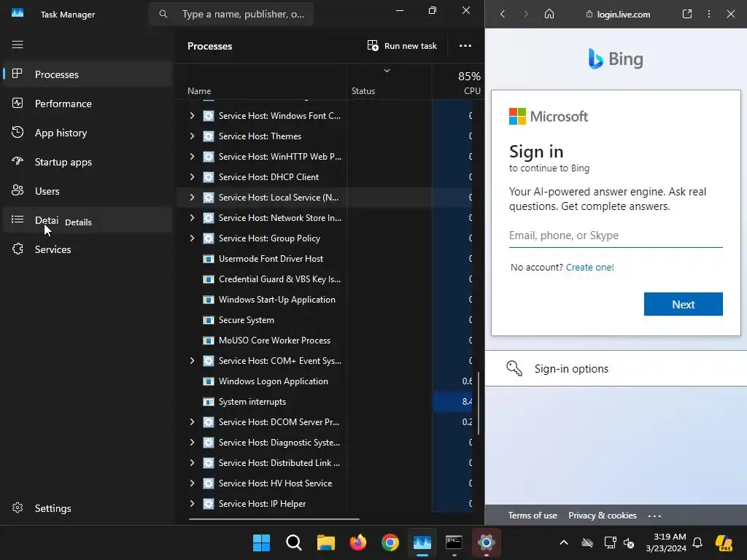This screenshot has width=747, height=560.
Task: Go back in the login.live.com panel
Action: (503, 14)
